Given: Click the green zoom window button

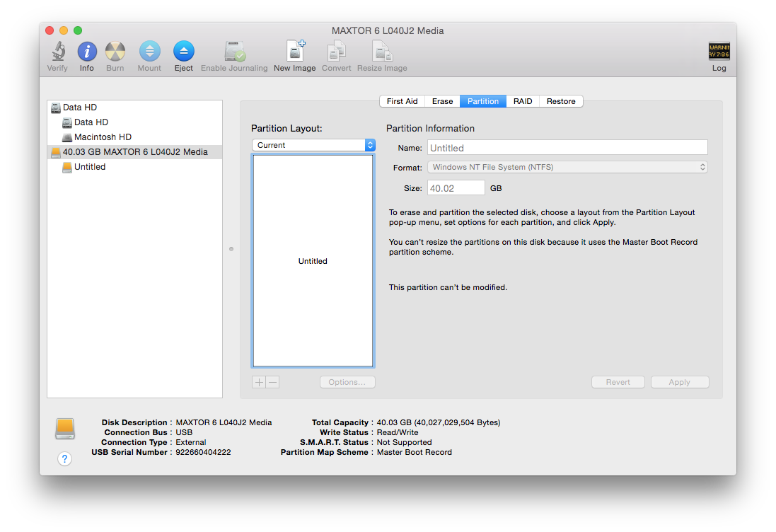Looking at the screenshot, I should click(x=78, y=30).
